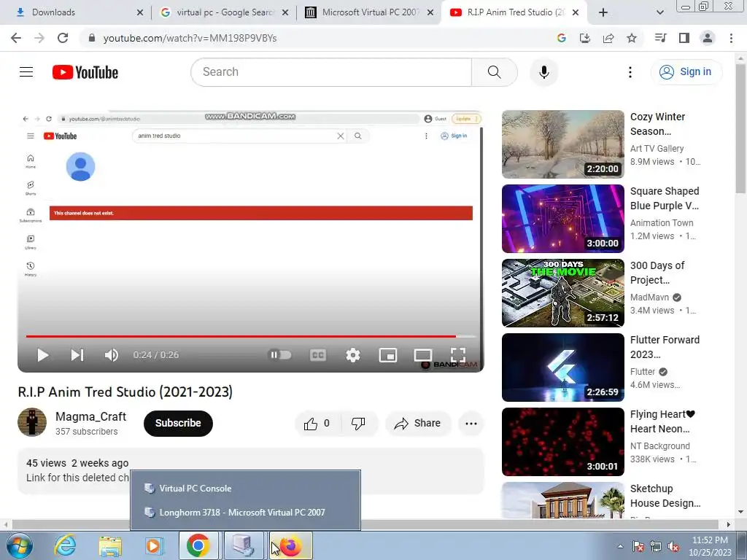Open the Windows Start button
The width and height of the screenshot is (747, 560).
tap(19, 545)
